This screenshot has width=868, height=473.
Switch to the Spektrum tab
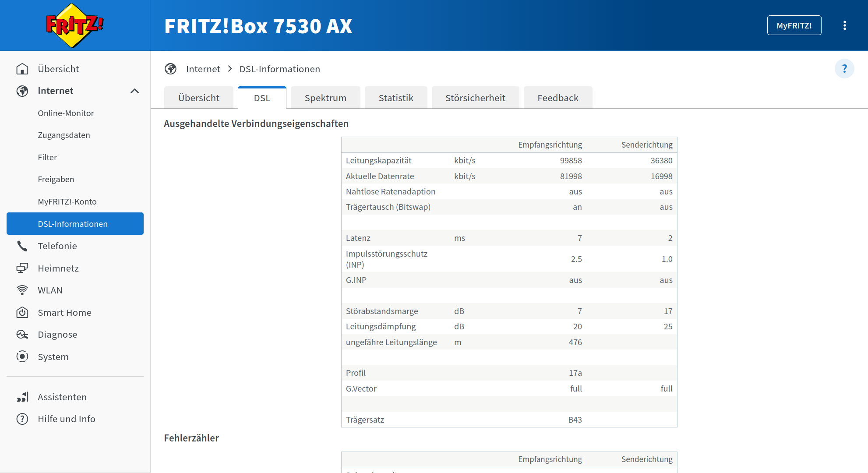pos(325,98)
